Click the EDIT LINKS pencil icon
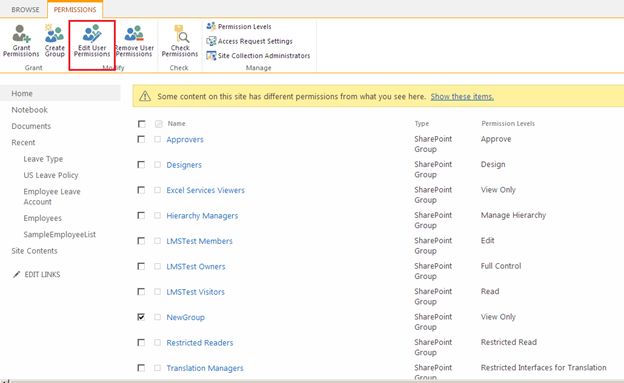The image size is (624, 383). tap(16, 274)
